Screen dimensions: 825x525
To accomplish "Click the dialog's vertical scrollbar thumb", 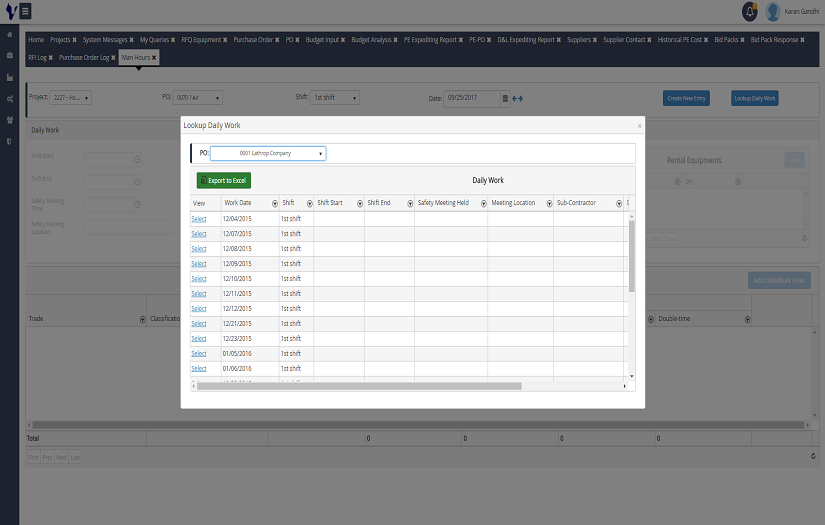I will point(631,256).
